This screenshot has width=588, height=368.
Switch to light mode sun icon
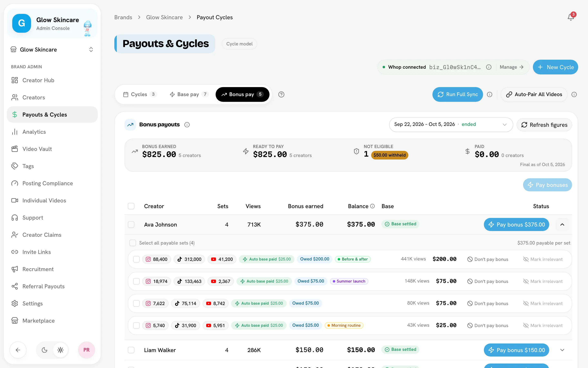click(60, 350)
